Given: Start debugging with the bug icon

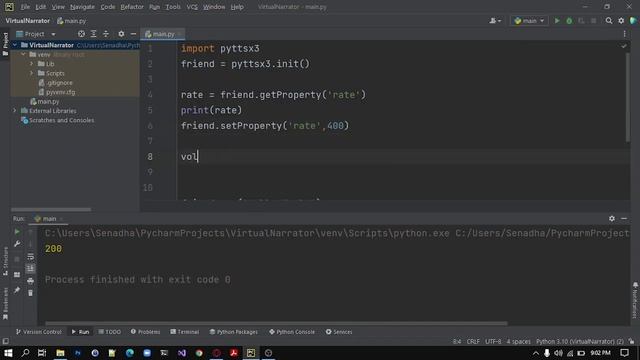Looking at the screenshot, I should tap(569, 20).
